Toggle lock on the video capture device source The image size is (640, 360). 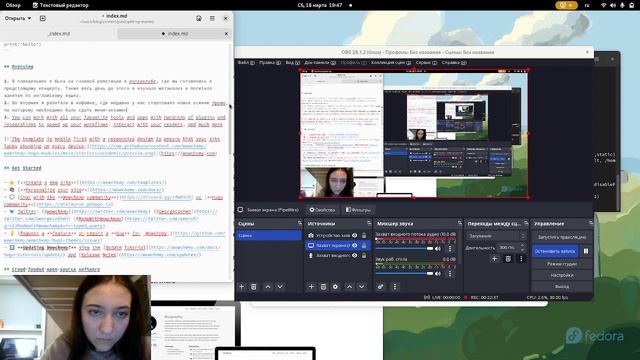point(364,235)
